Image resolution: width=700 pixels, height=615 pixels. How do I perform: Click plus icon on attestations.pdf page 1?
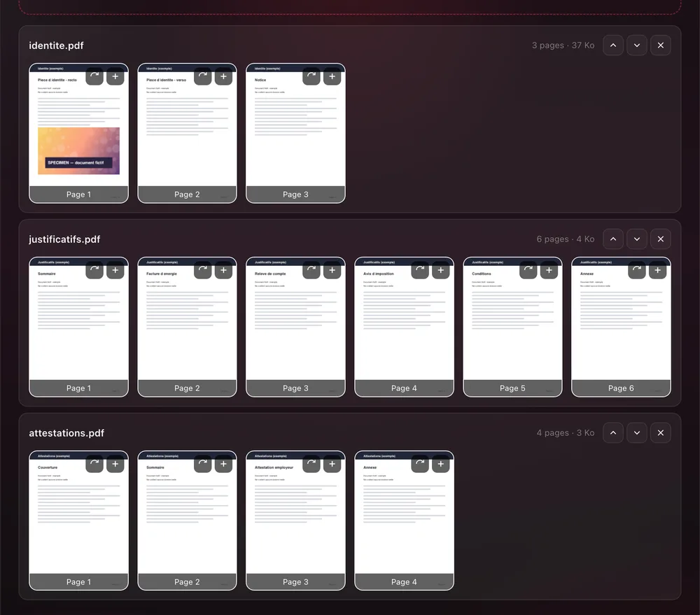tap(115, 463)
